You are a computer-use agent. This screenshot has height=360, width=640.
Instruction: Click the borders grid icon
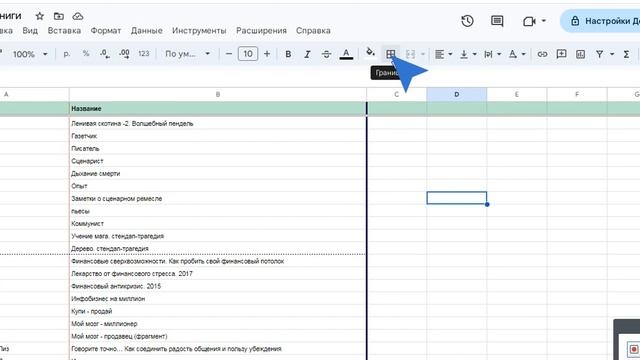tap(391, 54)
